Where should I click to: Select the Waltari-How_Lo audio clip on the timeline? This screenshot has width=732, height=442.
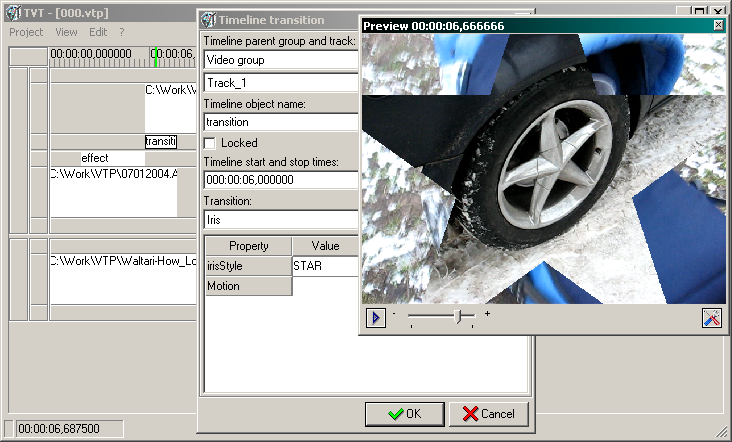123,280
